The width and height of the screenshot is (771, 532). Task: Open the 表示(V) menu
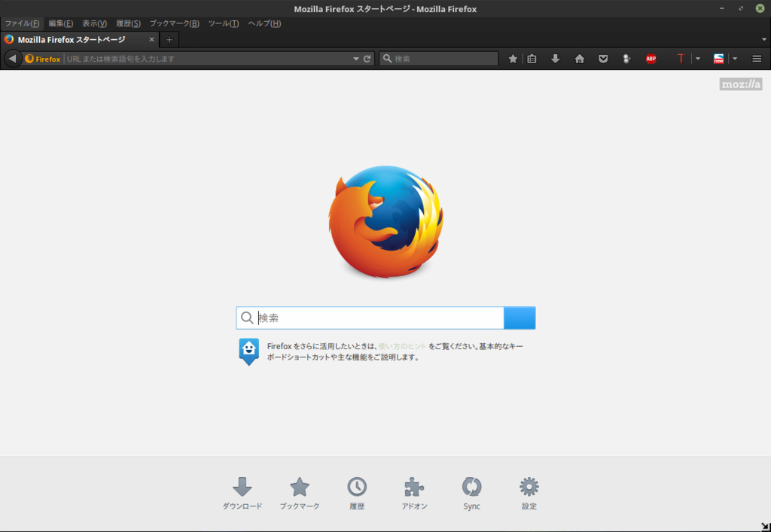[94, 23]
